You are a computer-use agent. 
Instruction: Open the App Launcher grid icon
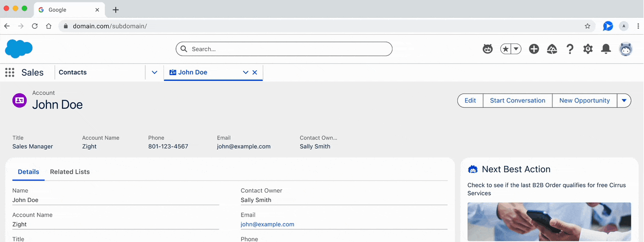pos(9,73)
